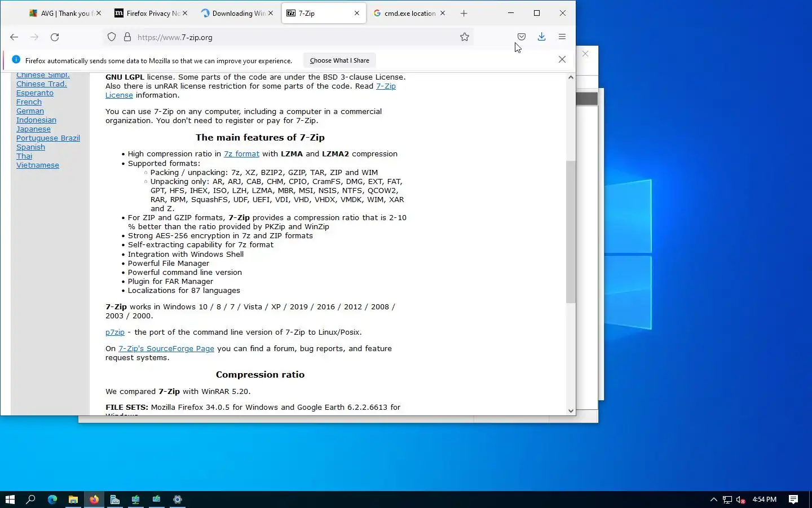Click Choose What I Share button
The width and height of the screenshot is (812, 508).
pyautogui.click(x=339, y=60)
